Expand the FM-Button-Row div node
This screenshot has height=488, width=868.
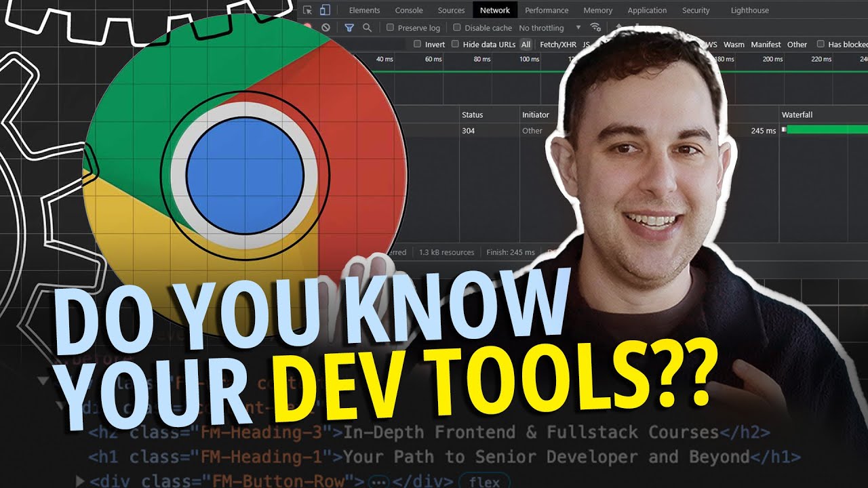click(80, 481)
